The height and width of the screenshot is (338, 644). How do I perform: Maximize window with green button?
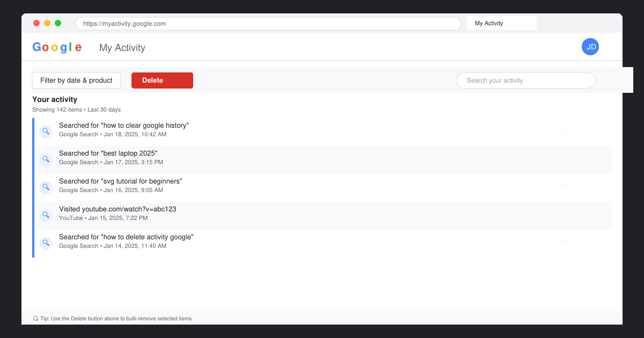tap(58, 23)
